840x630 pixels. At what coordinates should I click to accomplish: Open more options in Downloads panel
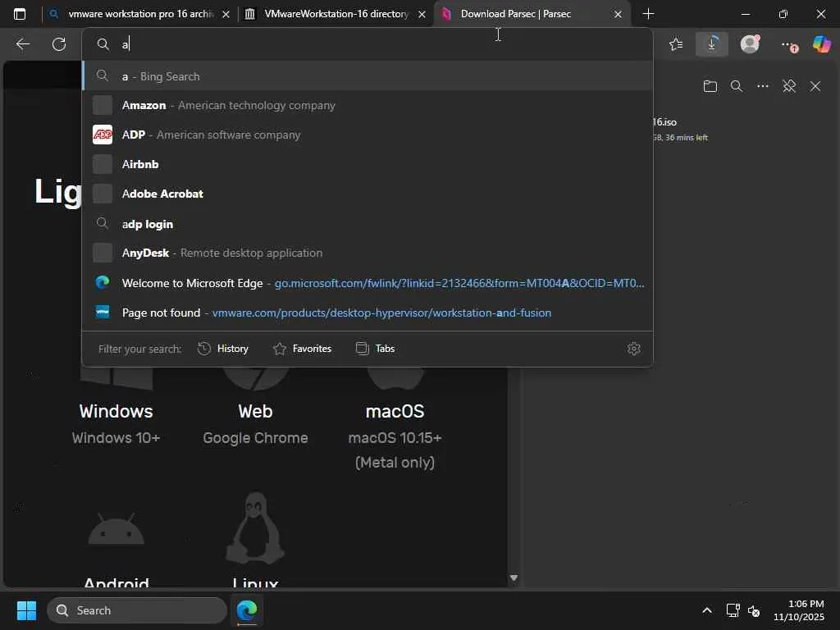(763, 86)
